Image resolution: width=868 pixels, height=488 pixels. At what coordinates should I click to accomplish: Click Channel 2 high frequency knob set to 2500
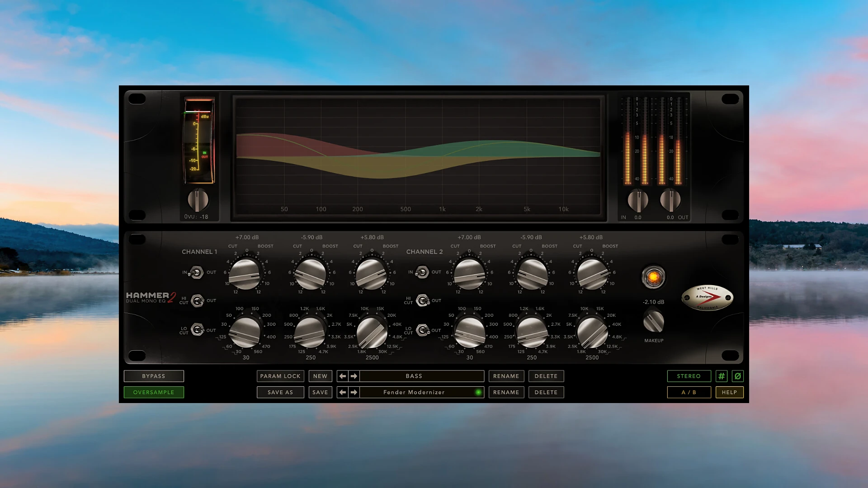point(592,332)
